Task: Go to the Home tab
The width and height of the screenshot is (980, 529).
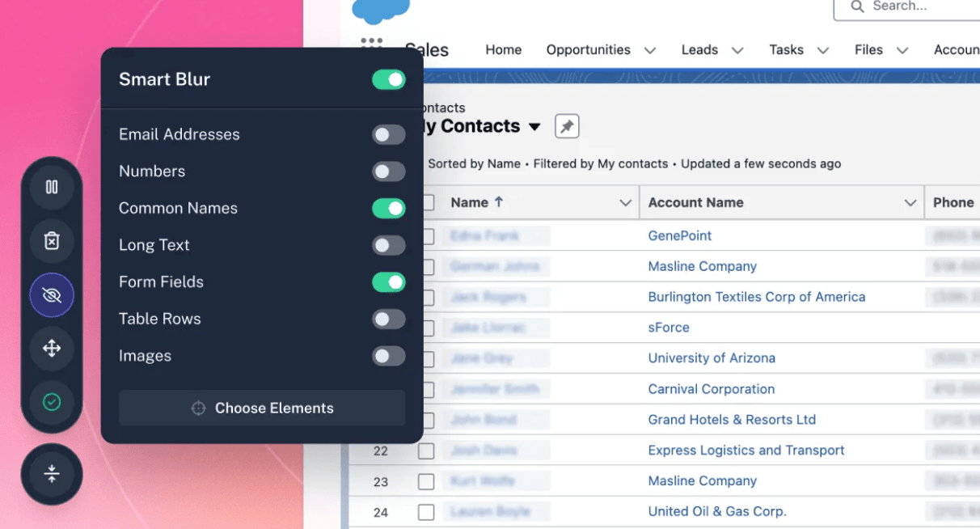Action: point(504,50)
